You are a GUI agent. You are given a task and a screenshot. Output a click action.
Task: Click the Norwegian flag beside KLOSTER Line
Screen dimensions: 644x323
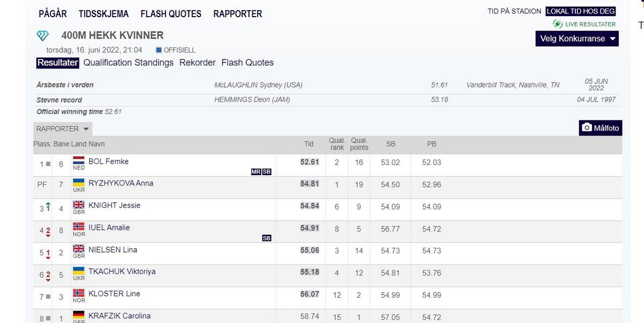pos(78,293)
